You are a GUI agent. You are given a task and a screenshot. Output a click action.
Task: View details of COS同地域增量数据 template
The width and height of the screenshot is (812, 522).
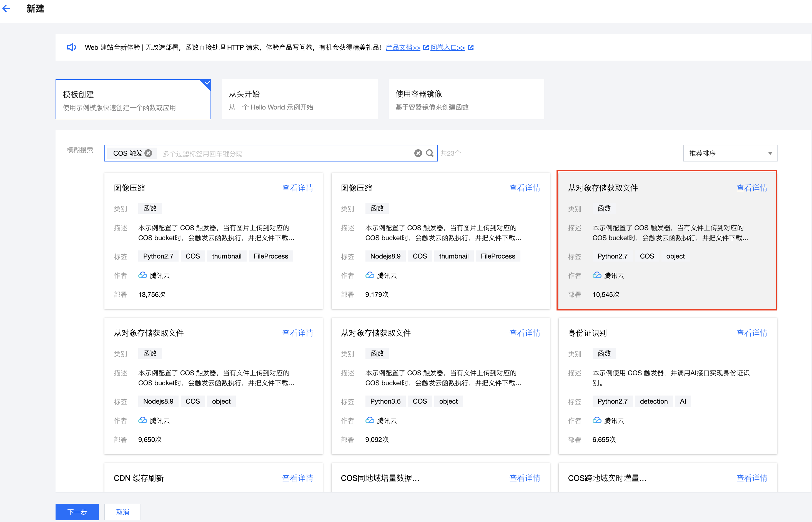click(x=525, y=478)
